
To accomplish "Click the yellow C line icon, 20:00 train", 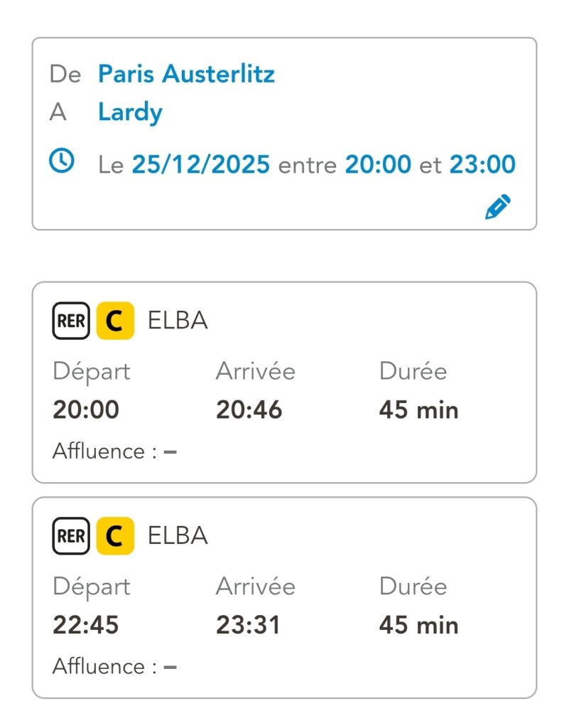I will click(x=115, y=321).
